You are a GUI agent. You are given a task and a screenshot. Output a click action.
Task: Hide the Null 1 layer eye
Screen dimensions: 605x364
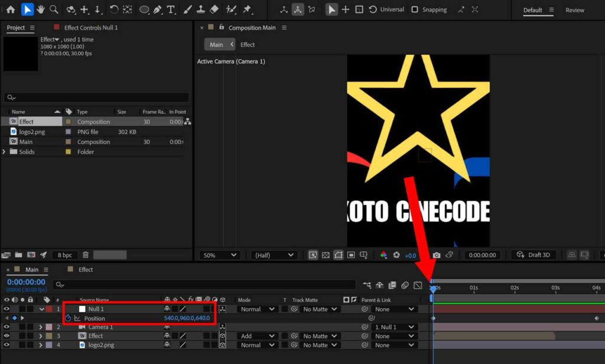pos(6,309)
